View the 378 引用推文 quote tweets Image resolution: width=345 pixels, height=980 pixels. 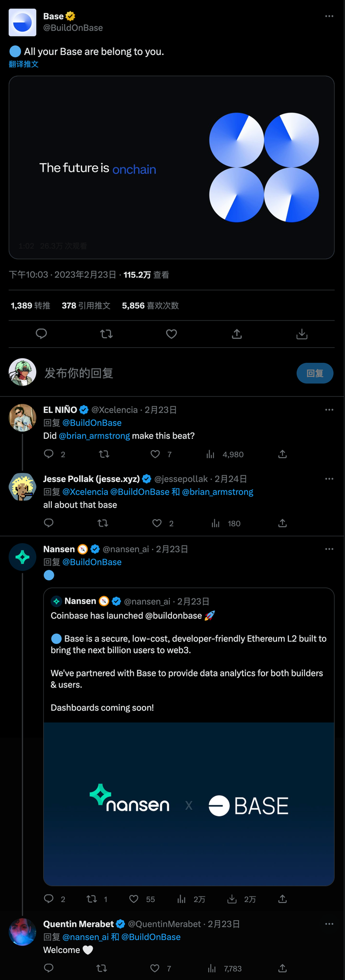(x=86, y=305)
